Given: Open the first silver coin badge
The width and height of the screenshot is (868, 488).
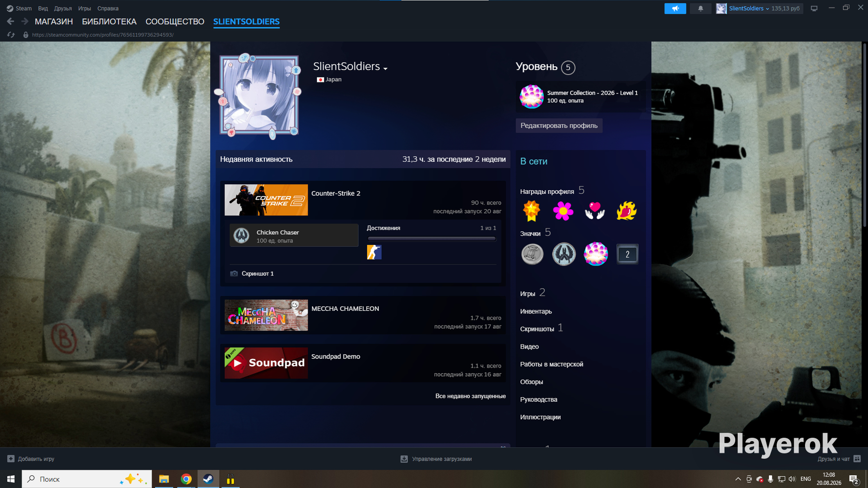Looking at the screenshot, I should pyautogui.click(x=532, y=254).
